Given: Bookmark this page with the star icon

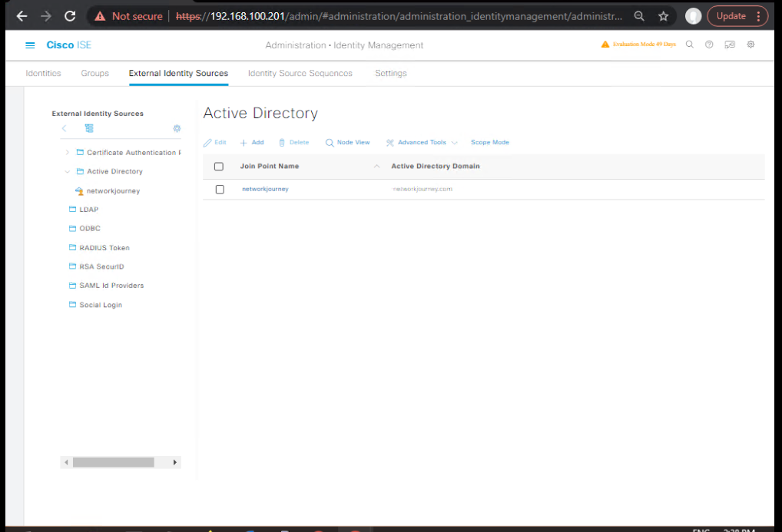Looking at the screenshot, I should [663, 16].
